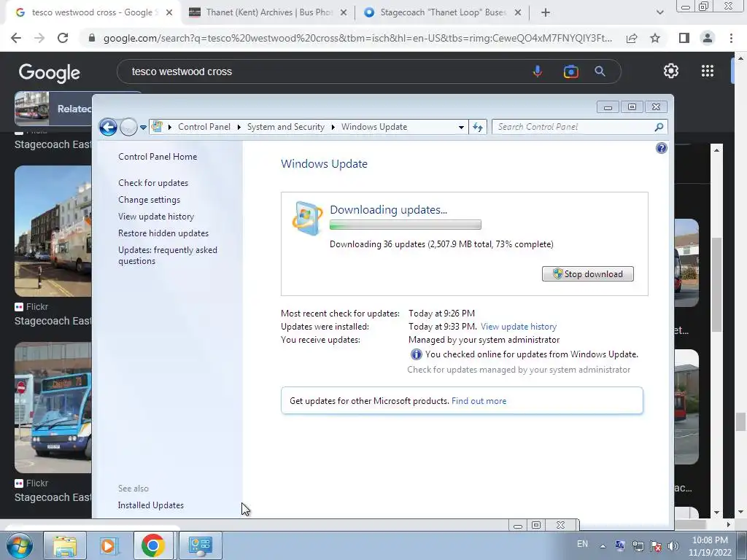Expand arrow after Control Panel breadcrumb

pyautogui.click(x=239, y=127)
